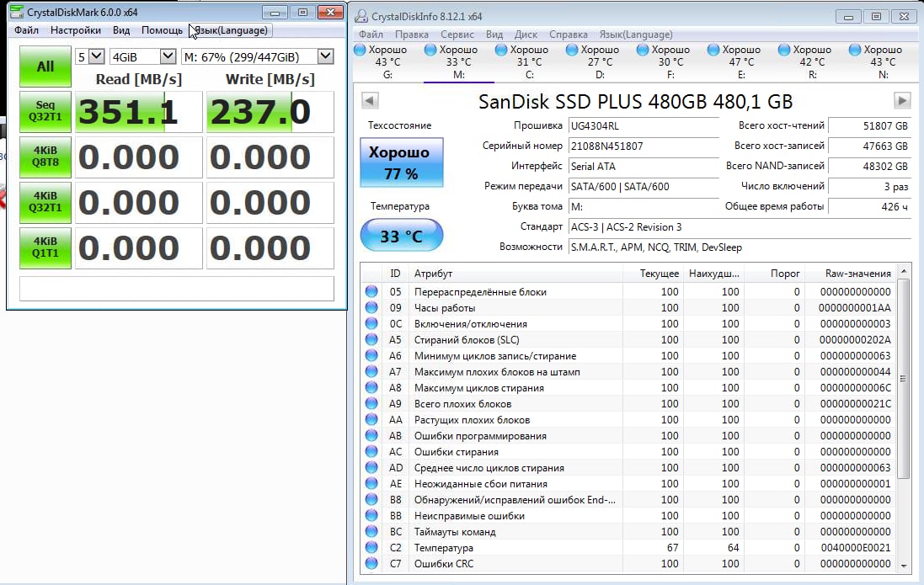Viewport: 924px width, 585px height.
Task: Click the Seq write result 237.0
Action: click(x=270, y=112)
